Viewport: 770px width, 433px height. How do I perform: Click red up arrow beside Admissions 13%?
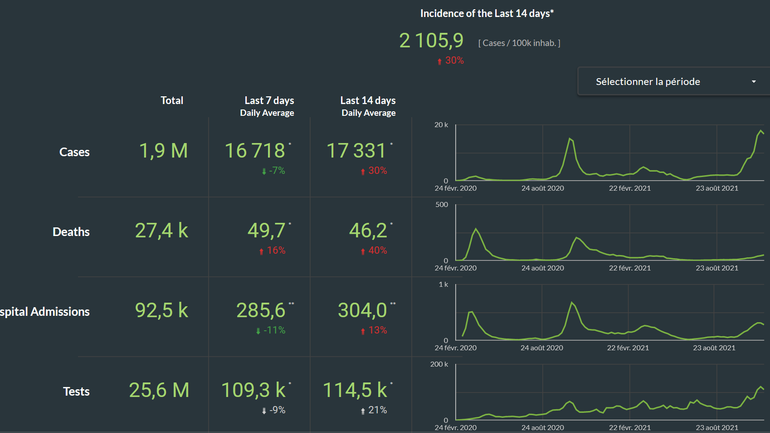point(362,330)
